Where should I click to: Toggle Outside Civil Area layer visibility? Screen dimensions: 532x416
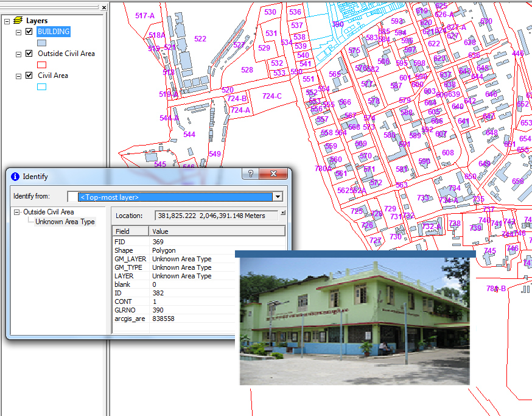click(29, 54)
